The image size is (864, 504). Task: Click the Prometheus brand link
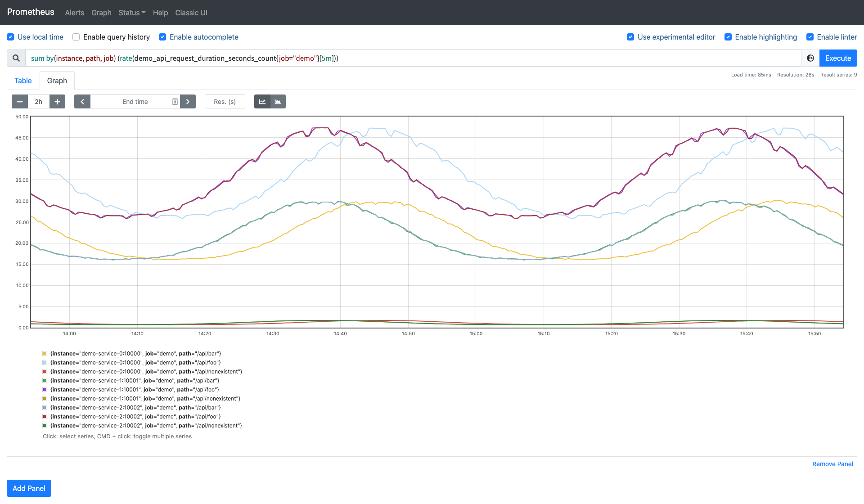point(31,12)
